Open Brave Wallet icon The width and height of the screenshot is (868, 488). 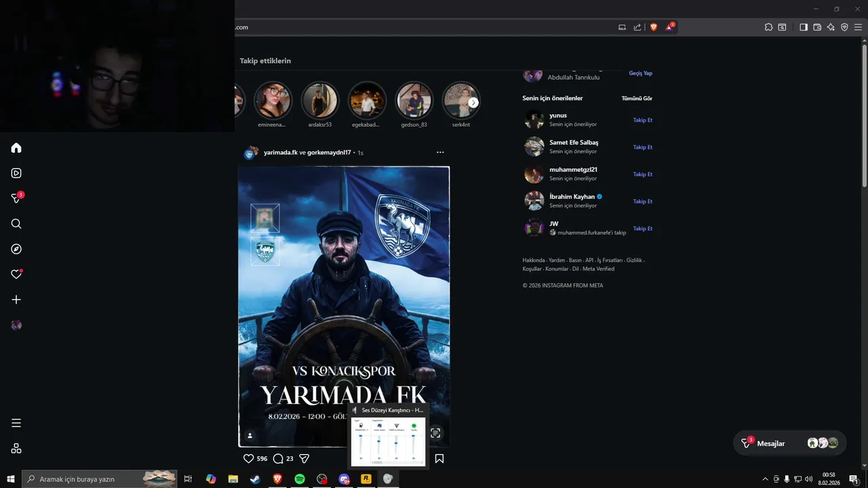click(x=817, y=27)
